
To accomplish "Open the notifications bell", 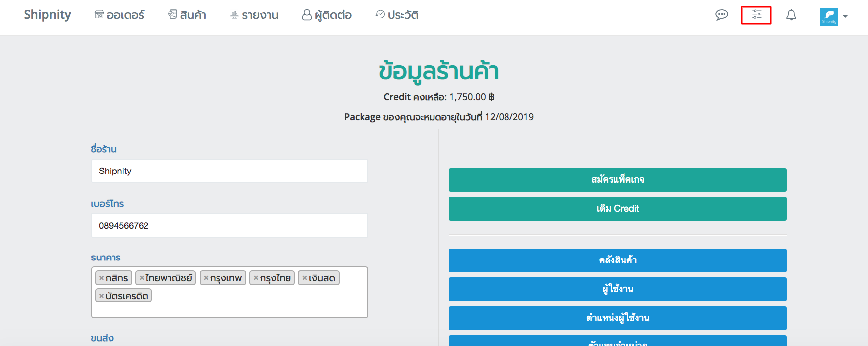I will coord(791,15).
